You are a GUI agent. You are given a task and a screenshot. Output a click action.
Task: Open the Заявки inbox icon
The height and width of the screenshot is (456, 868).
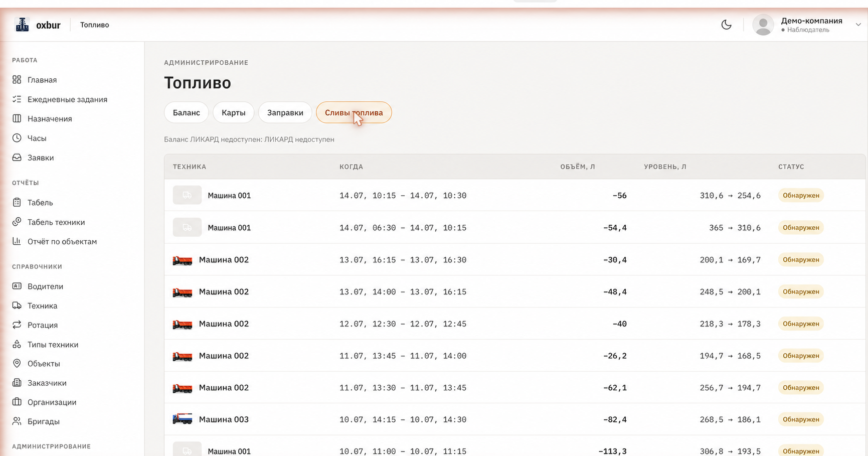point(17,158)
